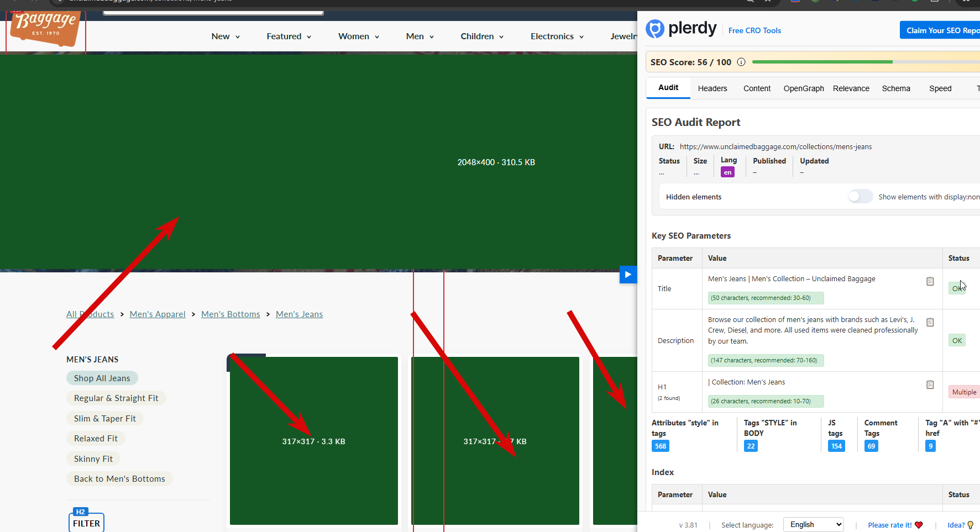Switch to the Audit tab
Image resolution: width=980 pixels, height=532 pixels.
(x=668, y=88)
